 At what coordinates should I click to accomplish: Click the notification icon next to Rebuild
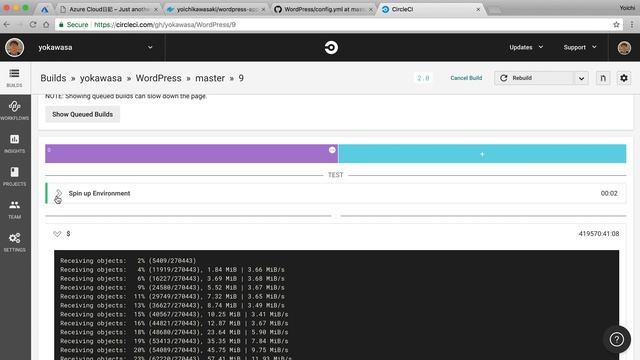coord(603,78)
